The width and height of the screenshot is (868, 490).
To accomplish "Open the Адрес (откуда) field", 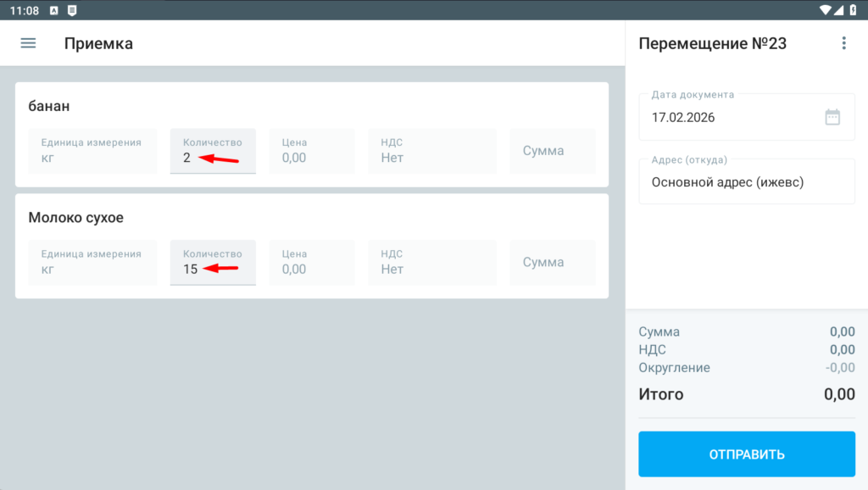I will coord(746,181).
